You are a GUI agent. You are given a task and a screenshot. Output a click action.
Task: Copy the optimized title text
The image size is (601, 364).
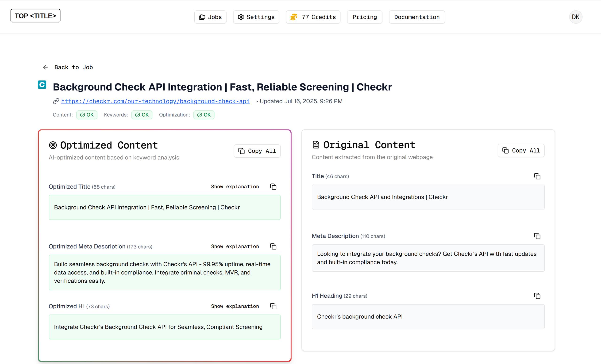pyautogui.click(x=273, y=187)
